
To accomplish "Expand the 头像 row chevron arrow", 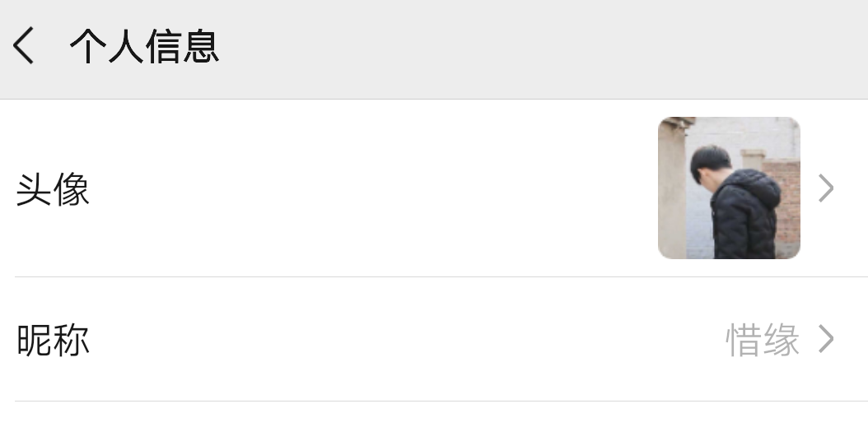I will pos(826,188).
